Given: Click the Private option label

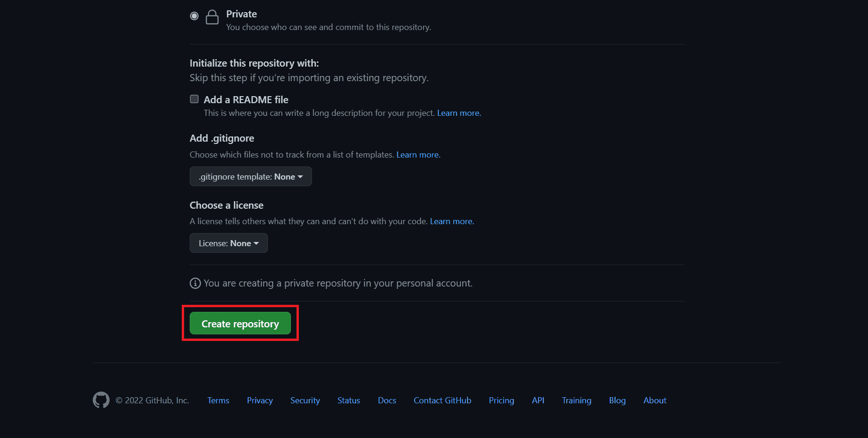Looking at the screenshot, I should (242, 14).
